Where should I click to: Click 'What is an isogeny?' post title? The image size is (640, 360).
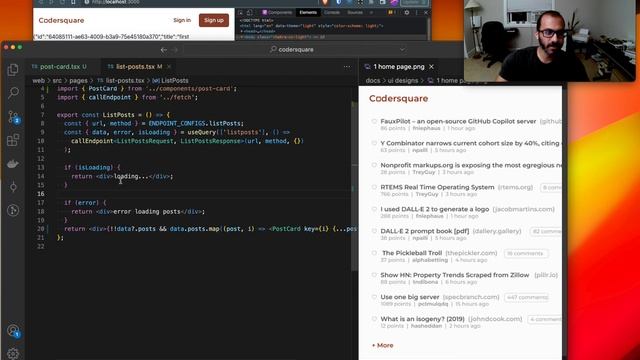422,319
